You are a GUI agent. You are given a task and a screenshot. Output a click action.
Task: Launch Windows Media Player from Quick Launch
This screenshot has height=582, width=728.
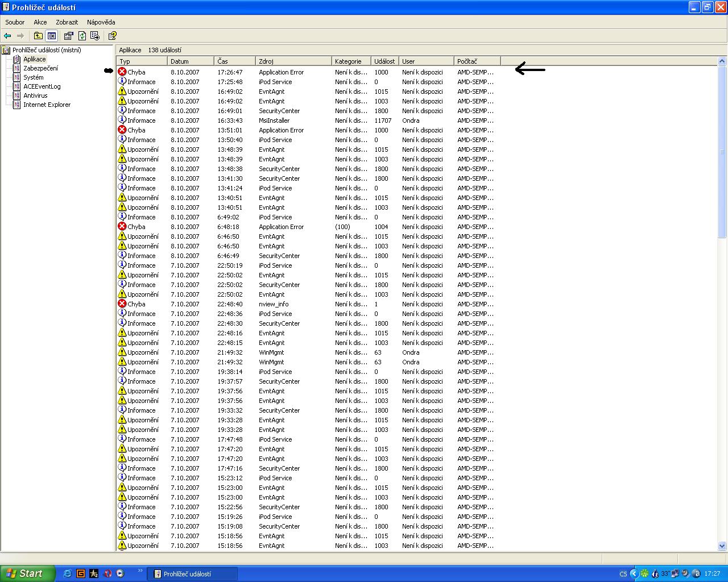[x=120, y=573]
